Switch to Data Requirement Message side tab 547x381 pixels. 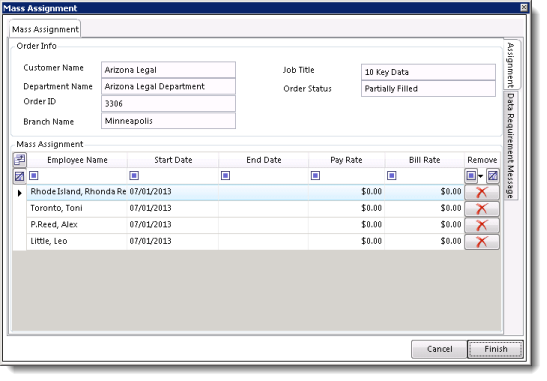(x=511, y=145)
